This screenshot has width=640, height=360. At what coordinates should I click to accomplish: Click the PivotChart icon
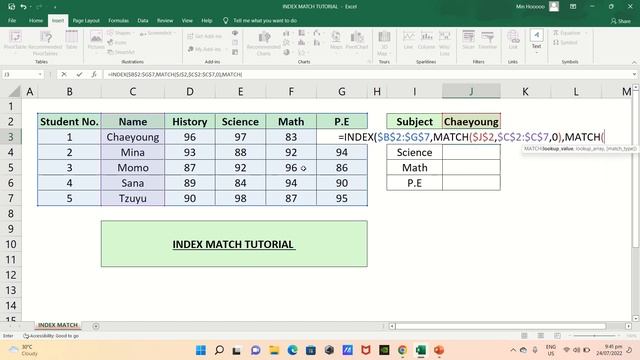[357, 40]
